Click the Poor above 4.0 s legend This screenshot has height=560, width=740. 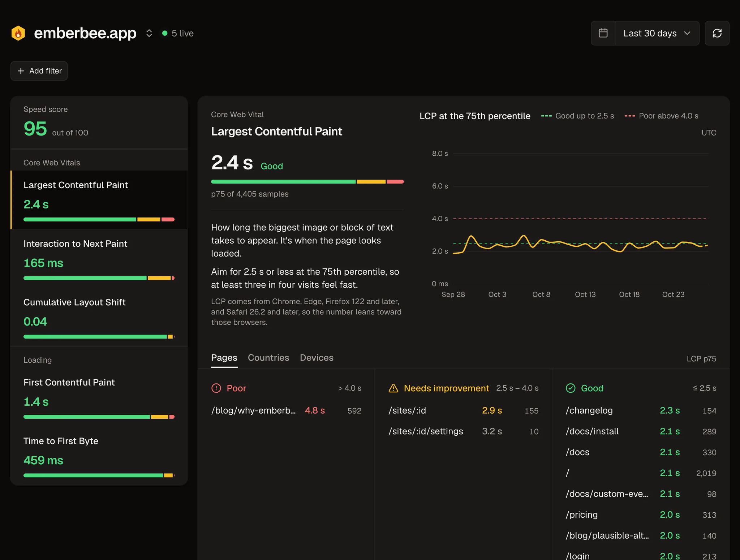(661, 116)
